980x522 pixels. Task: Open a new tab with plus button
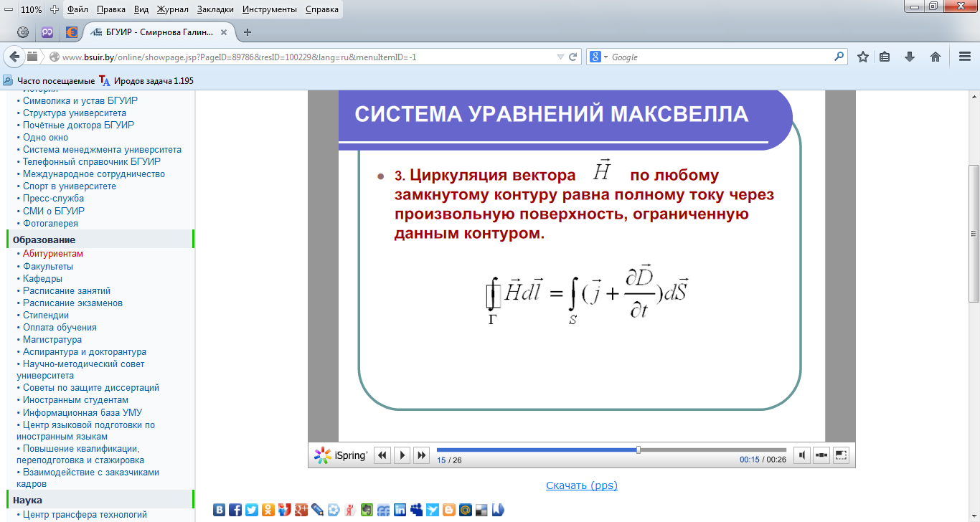pyautogui.click(x=248, y=32)
